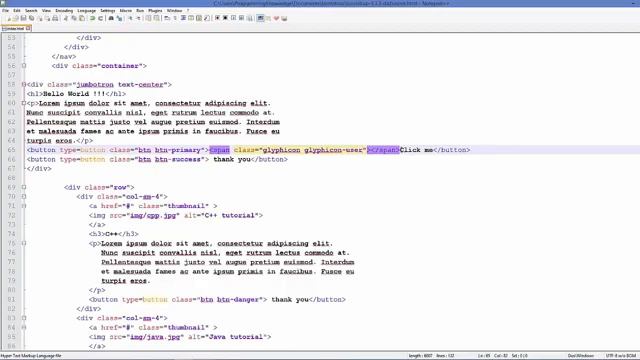
Task: Collapse the paragraph fold on line 75
Action: click(x=24, y=243)
